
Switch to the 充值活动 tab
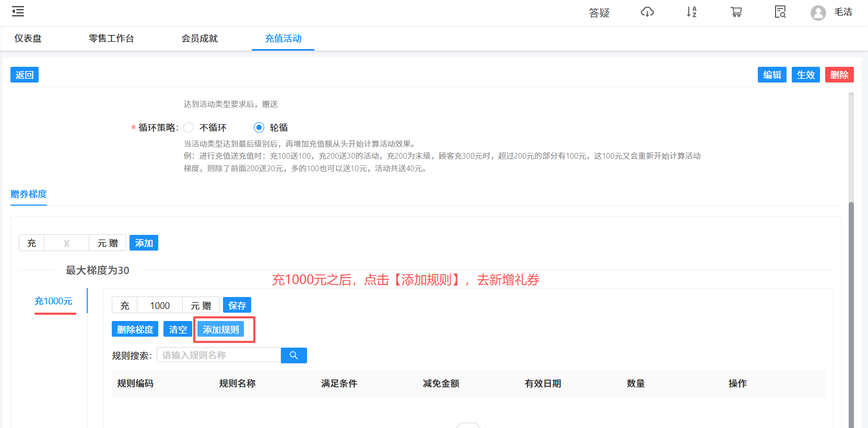pos(283,39)
